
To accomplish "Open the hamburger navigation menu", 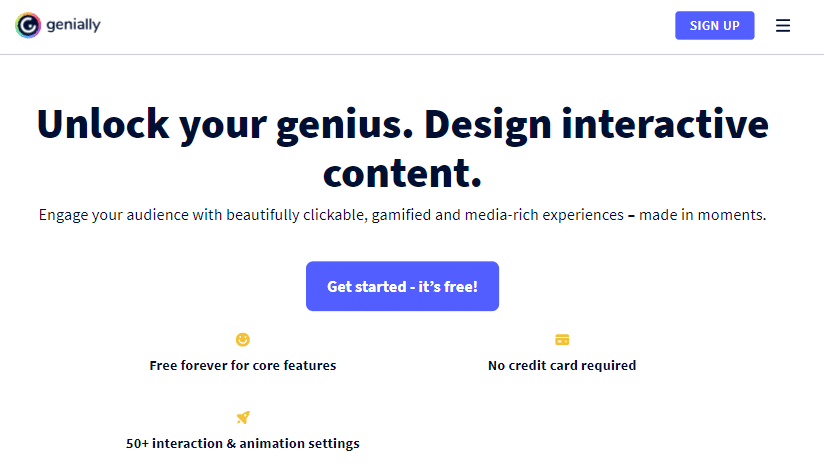I will click(x=783, y=26).
